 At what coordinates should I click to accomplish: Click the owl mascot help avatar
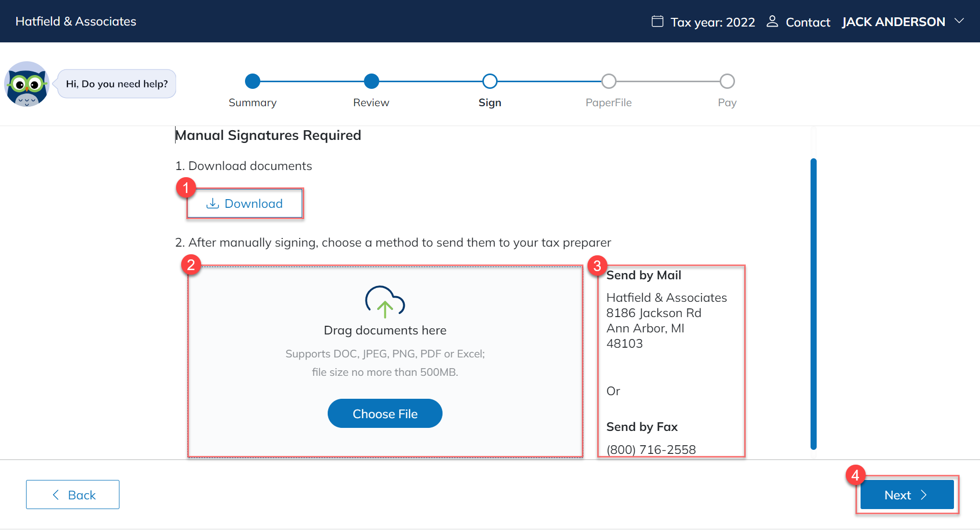pyautogui.click(x=27, y=84)
